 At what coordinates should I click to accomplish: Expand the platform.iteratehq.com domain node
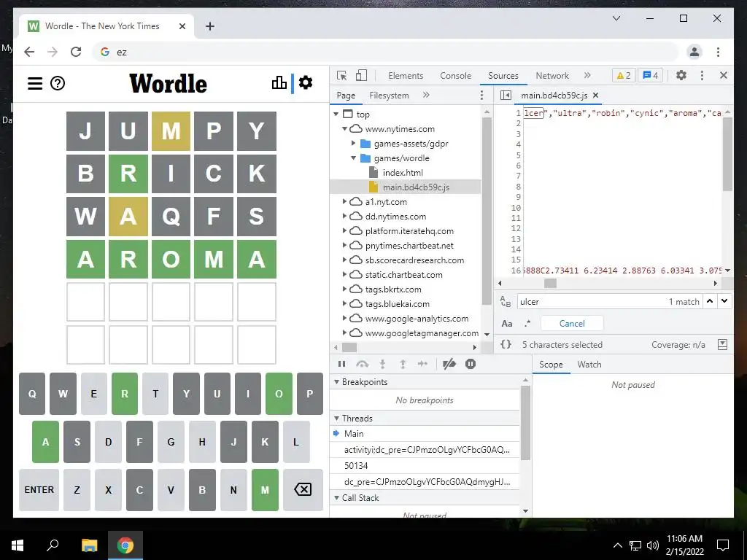(345, 231)
